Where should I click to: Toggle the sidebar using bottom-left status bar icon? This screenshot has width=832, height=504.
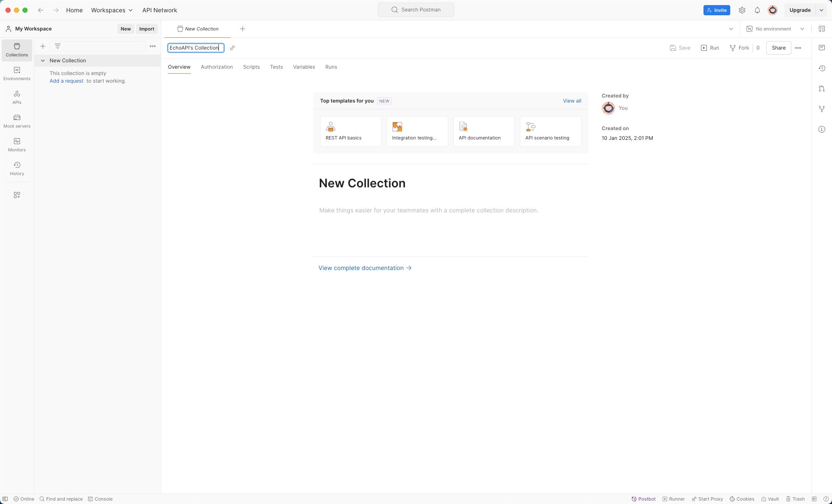pyautogui.click(x=5, y=499)
